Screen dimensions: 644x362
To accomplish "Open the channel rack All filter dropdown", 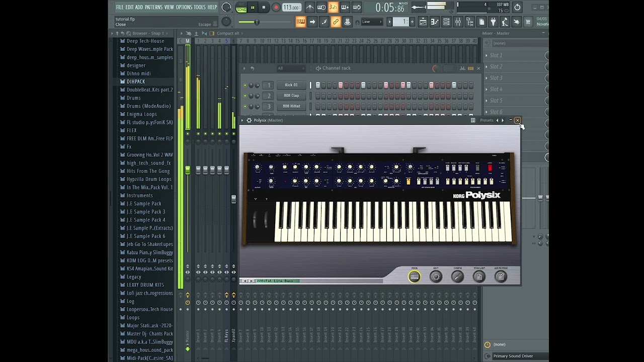I will click(x=290, y=68).
